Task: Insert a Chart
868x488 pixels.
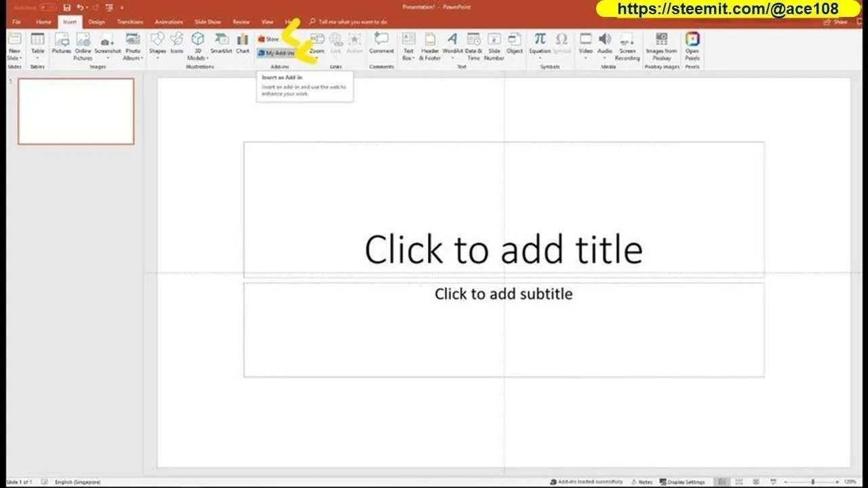Action: (242, 43)
